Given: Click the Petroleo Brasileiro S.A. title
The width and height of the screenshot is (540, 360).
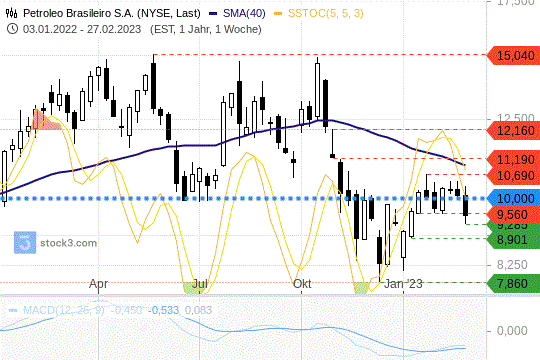Looking at the screenshot, I should pyautogui.click(x=112, y=13).
